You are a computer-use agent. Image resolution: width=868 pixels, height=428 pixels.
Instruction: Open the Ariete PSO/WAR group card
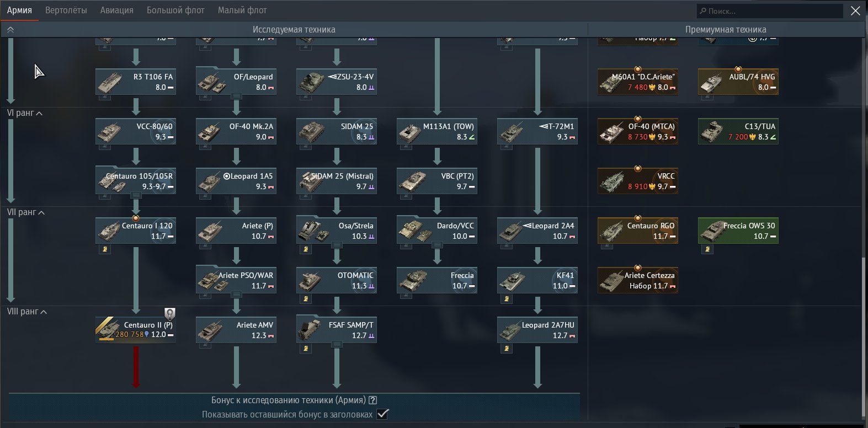[x=236, y=280]
